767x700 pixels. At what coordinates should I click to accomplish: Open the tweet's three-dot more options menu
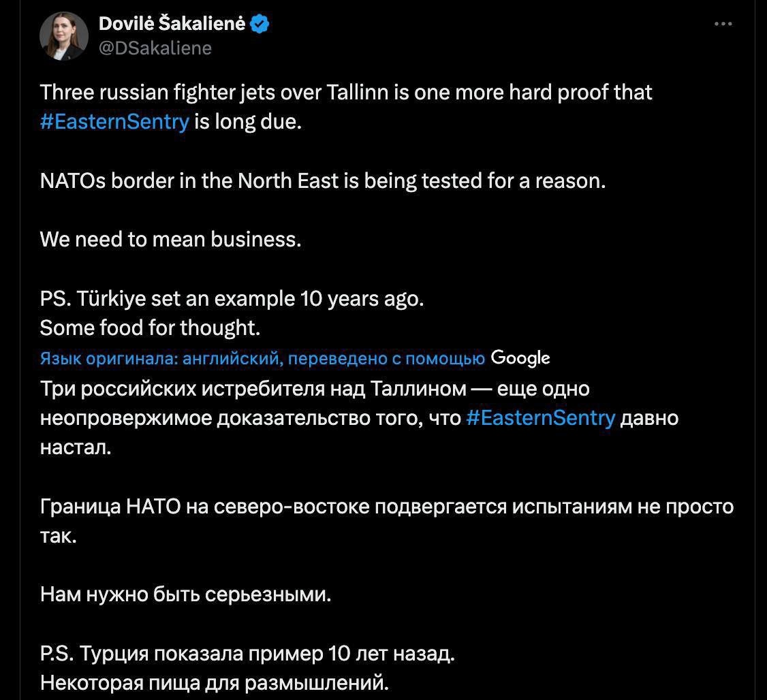pyautogui.click(x=723, y=25)
